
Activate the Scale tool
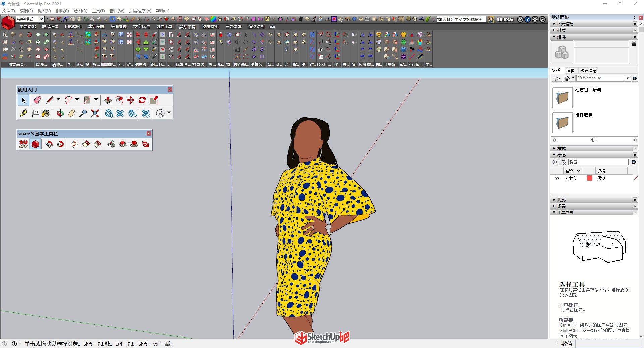point(154,100)
